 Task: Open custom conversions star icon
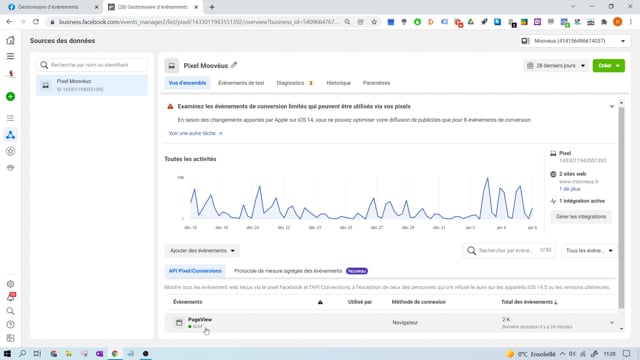[x=11, y=151]
